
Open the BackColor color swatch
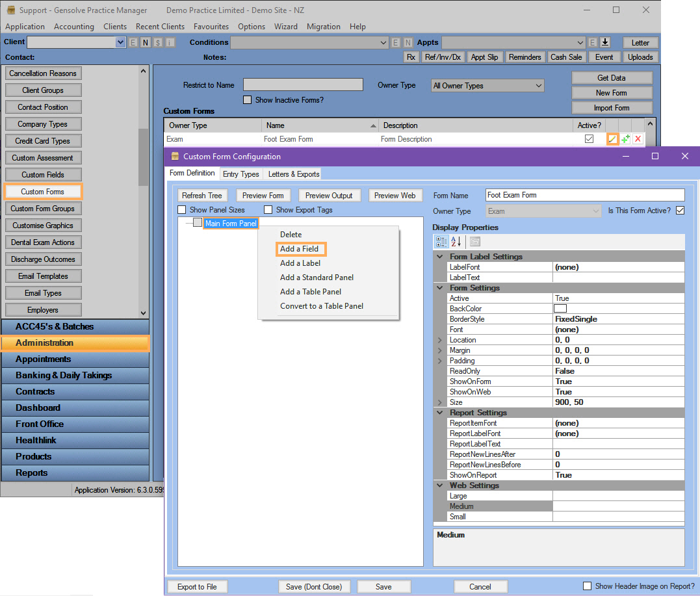tap(561, 309)
